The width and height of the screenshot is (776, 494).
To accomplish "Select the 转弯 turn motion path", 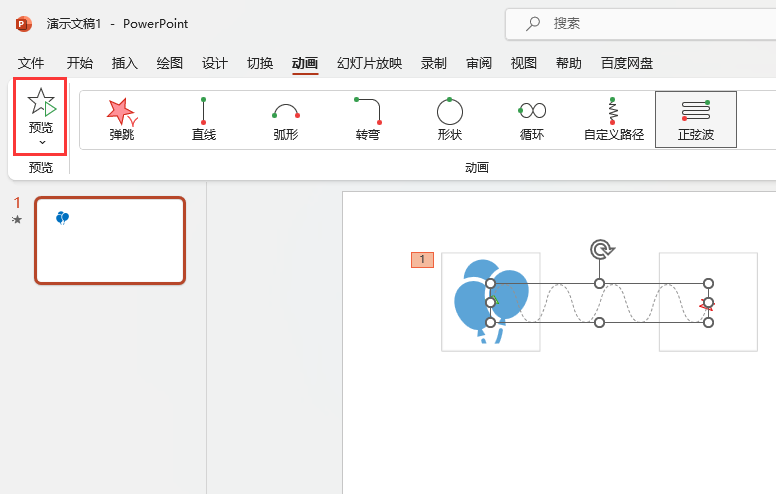I will click(367, 119).
